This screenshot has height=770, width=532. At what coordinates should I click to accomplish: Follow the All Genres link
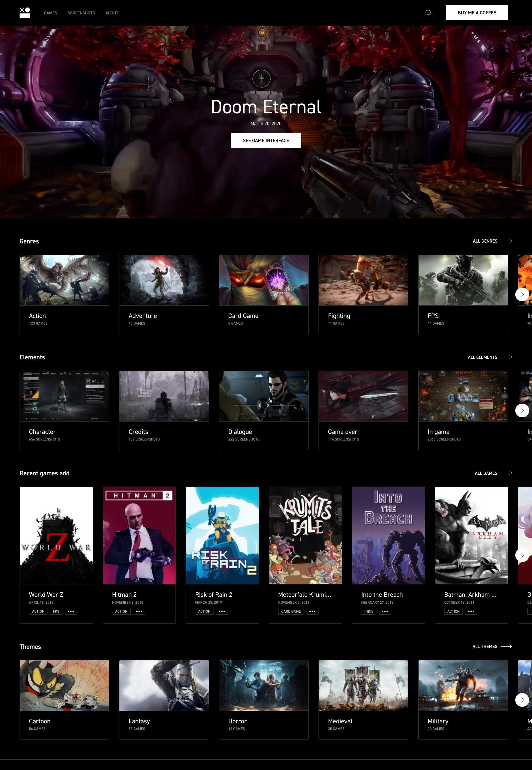pos(492,241)
